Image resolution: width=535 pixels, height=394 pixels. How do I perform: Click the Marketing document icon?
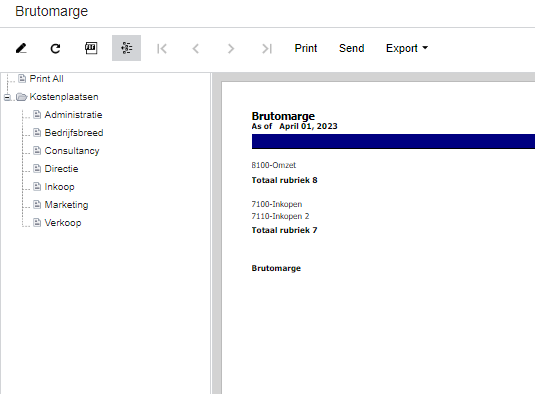[x=37, y=204]
